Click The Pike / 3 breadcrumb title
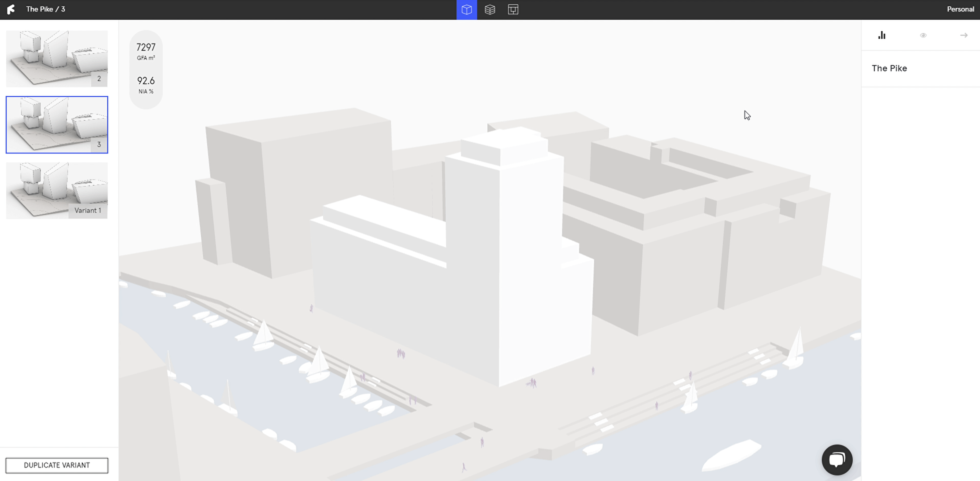Screen dimensions: 980x481 pos(45,9)
